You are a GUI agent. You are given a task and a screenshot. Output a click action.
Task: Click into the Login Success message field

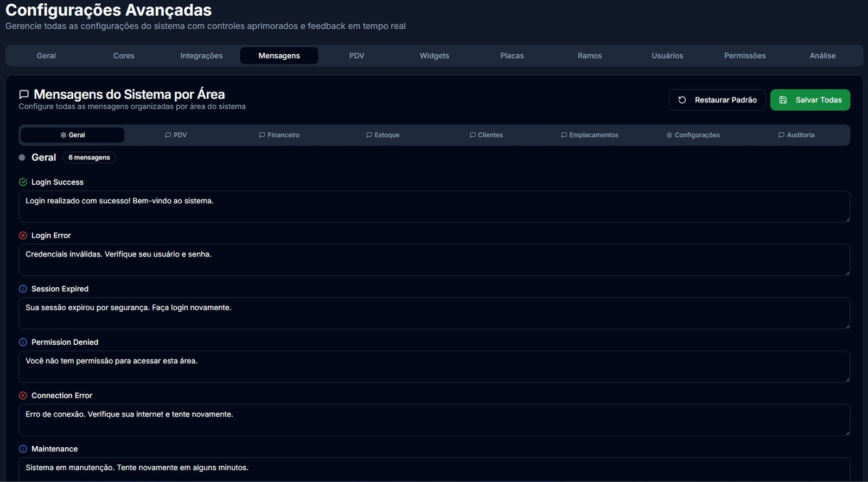point(434,207)
